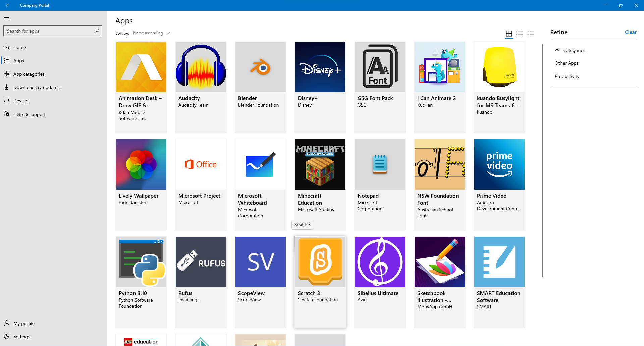Viewport: 644px width, 346px height.
Task: Switch to grid tile view
Action: point(509,33)
